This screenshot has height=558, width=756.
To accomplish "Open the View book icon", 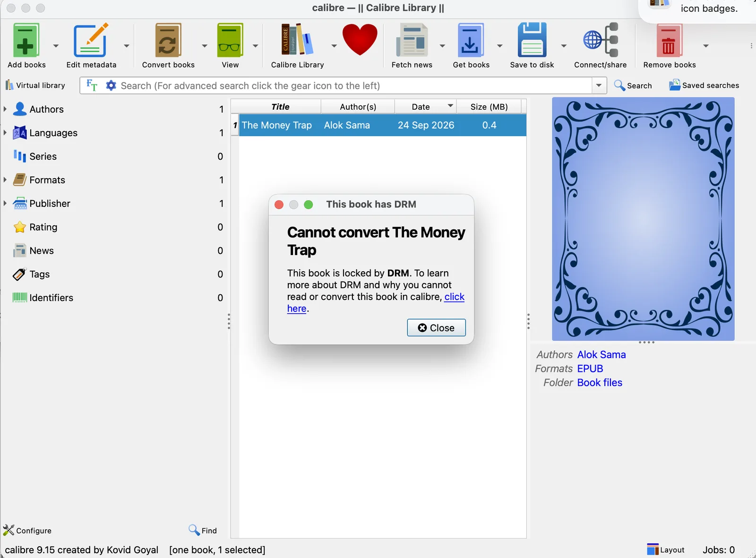I will 230,41.
